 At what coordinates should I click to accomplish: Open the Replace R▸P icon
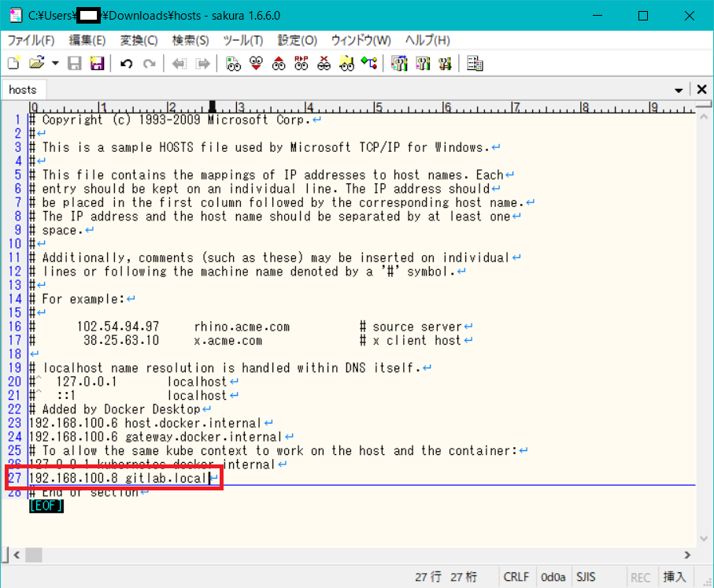pyautogui.click(x=301, y=63)
